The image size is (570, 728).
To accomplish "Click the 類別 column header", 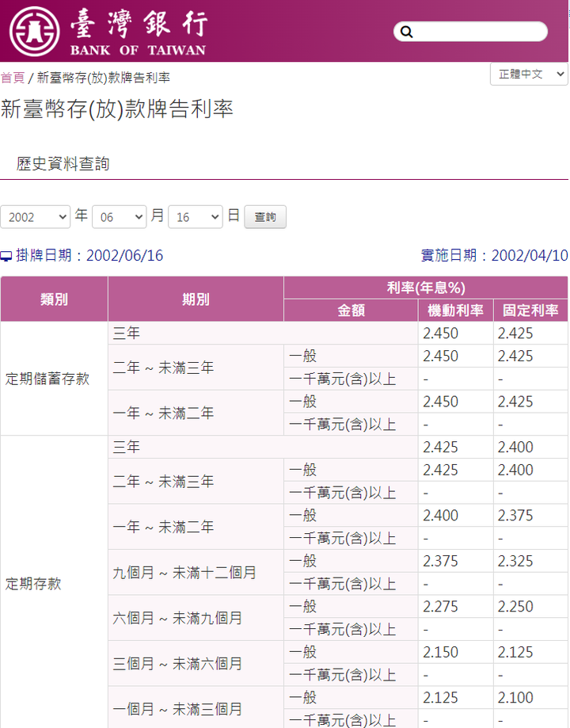I will 54,299.
